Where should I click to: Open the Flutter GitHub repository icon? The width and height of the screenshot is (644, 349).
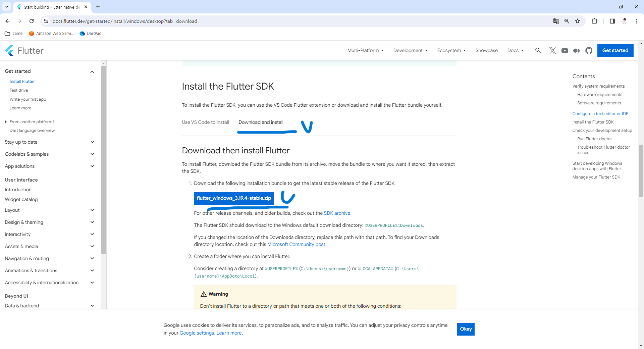click(589, 51)
